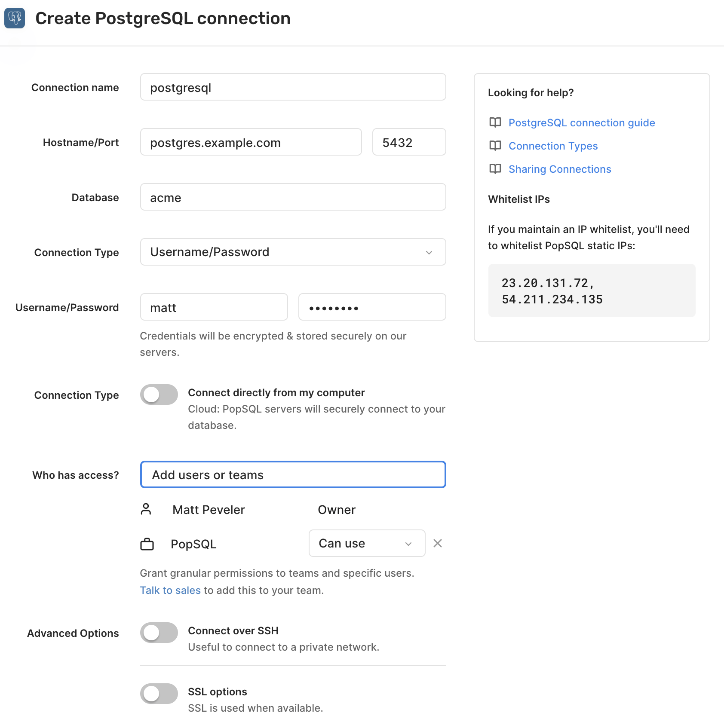
Task: Click the port field showing 5432
Action: click(x=409, y=142)
